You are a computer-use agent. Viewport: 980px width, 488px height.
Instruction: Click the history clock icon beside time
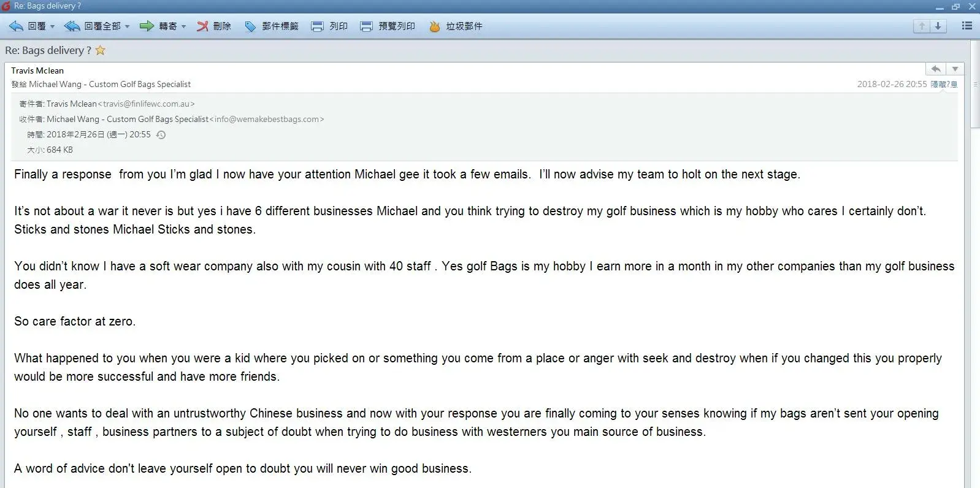pos(161,135)
